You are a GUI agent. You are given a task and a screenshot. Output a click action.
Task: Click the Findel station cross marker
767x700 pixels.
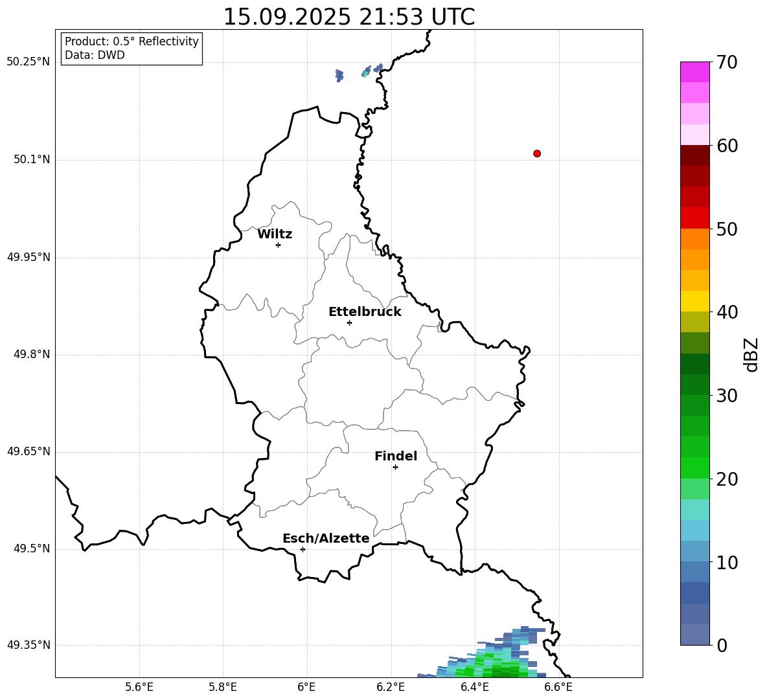pyautogui.click(x=396, y=468)
